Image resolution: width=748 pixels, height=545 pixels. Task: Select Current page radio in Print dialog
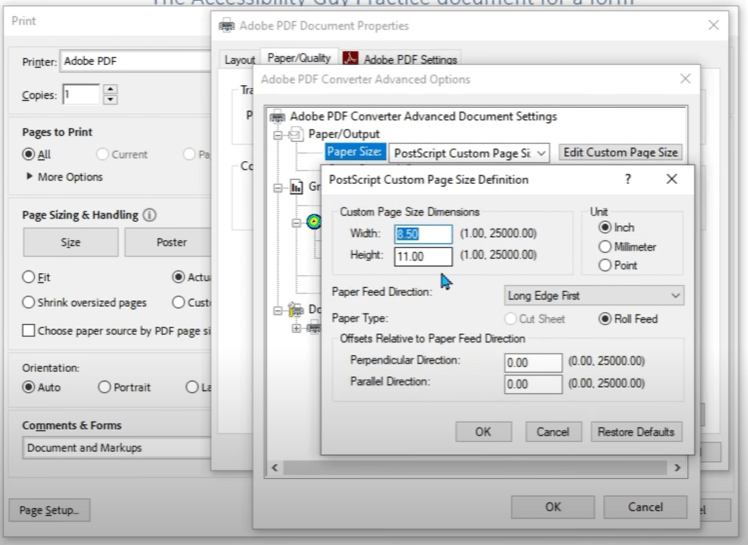(102, 154)
